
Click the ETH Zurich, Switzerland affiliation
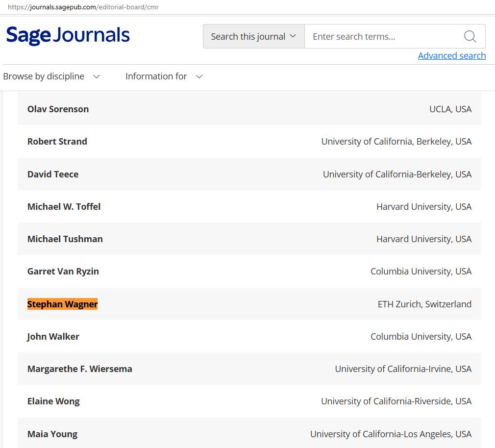424,304
